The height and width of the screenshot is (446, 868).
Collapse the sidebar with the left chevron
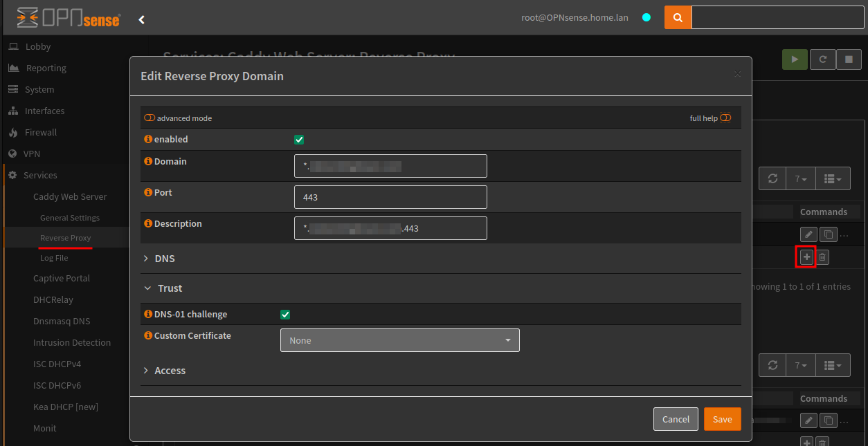pos(141,19)
